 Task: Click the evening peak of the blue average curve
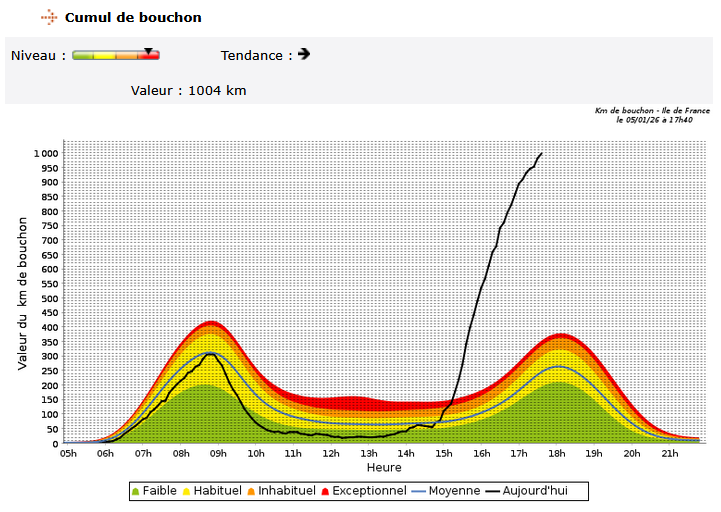click(x=558, y=367)
